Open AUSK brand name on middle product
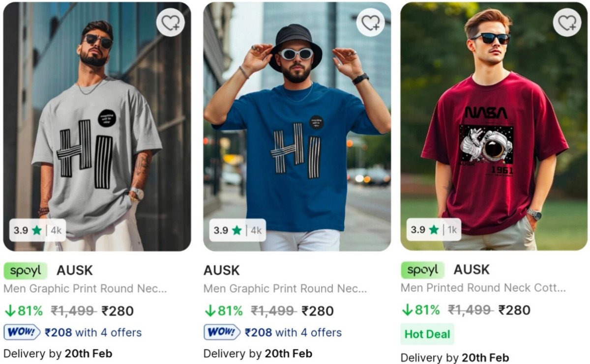This screenshot has width=590, height=364. 222,271
